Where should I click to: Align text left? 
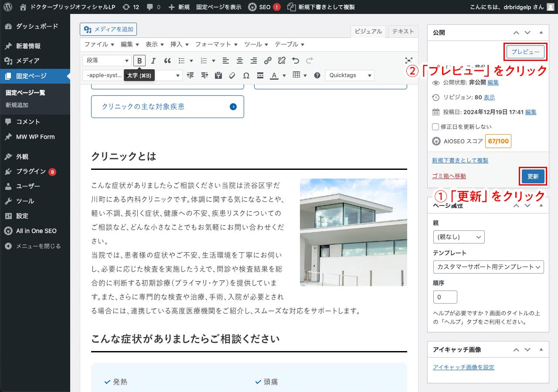click(x=226, y=61)
